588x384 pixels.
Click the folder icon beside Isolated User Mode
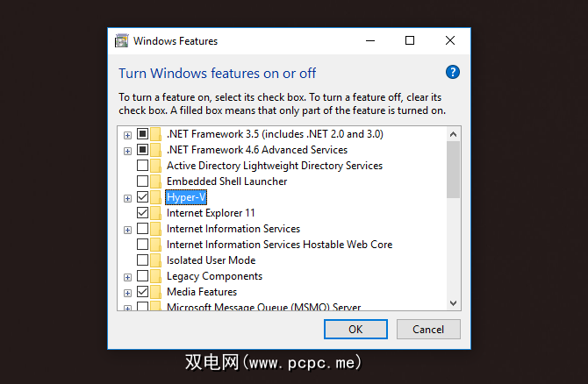click(156, 260)
